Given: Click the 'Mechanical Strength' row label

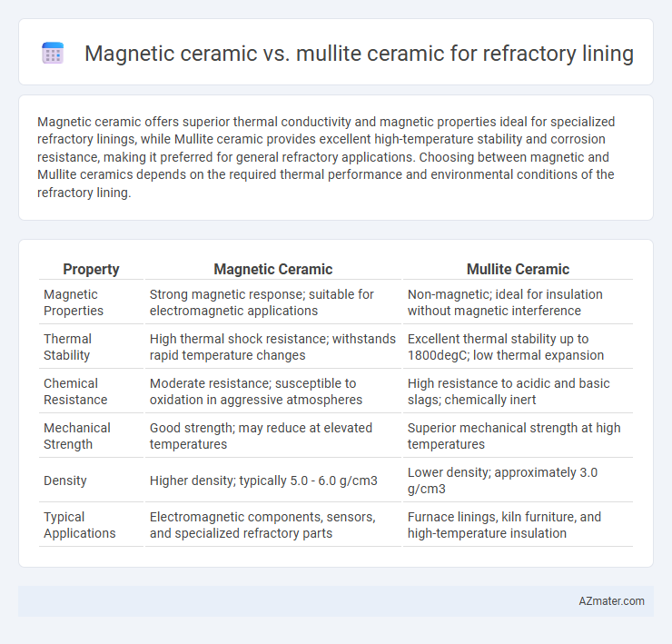Looking at the screenshot, I should click(76, 436).
